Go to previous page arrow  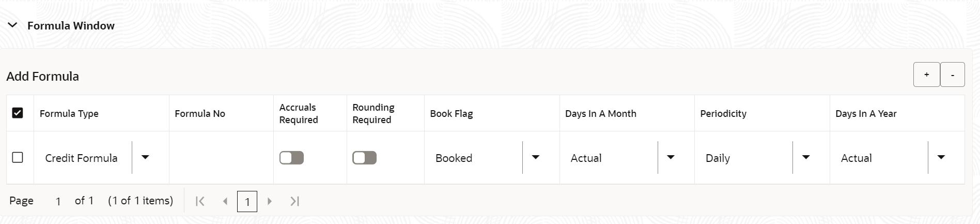click(x=225, y=201)
